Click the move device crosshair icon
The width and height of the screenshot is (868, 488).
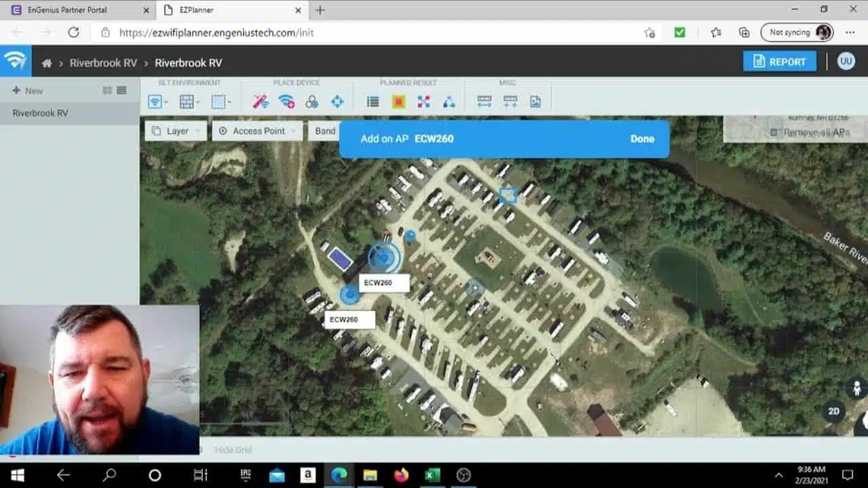(337, 102)
